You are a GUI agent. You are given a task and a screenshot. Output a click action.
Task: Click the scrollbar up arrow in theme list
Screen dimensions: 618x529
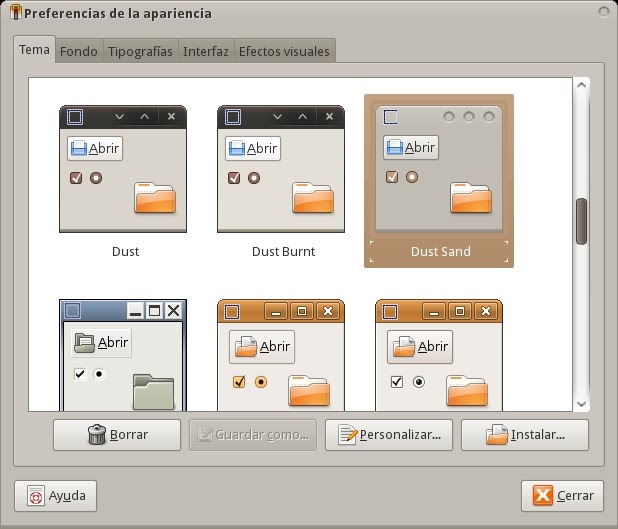point(581,85)
